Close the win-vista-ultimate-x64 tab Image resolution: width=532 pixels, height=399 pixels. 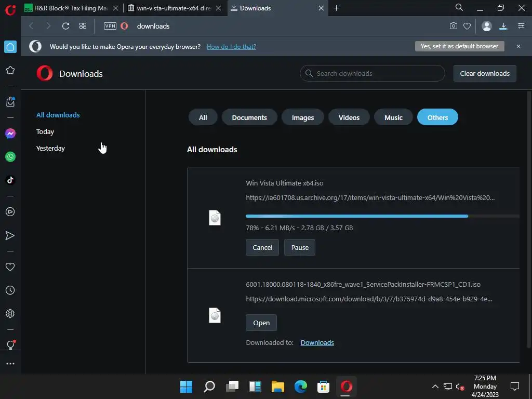point(219,8)
